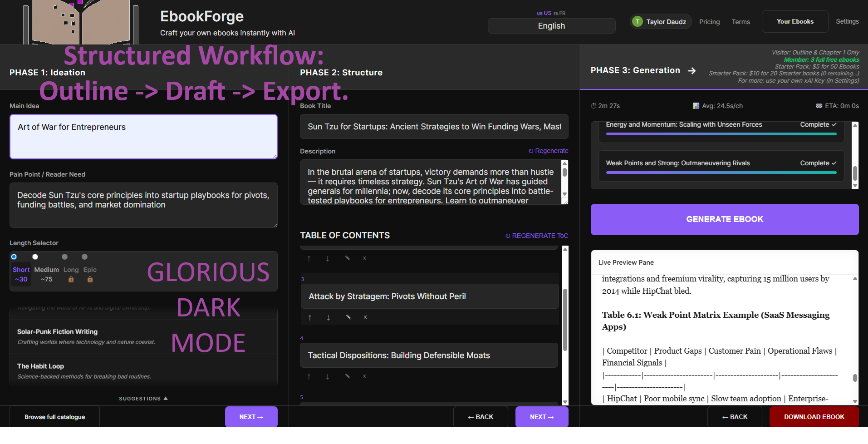
Task: Click the Live Preview Pane scrollbar thumb
Action: [x=855, y=378]
